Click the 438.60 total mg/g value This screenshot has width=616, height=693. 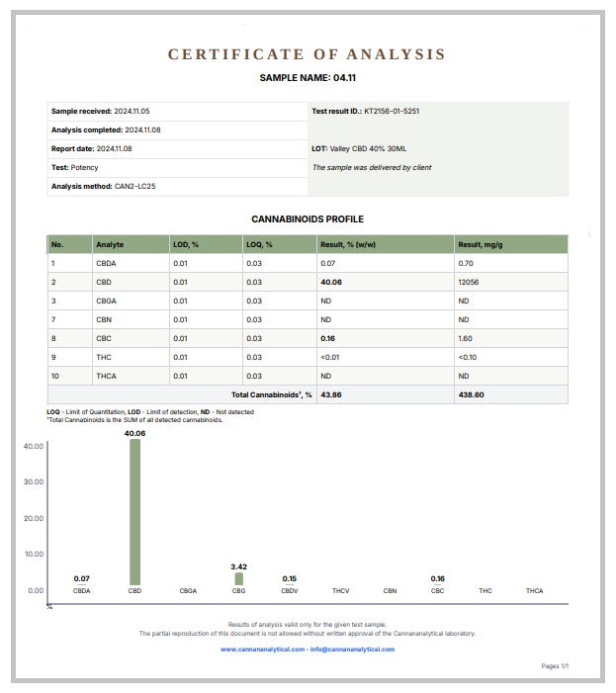click(x=472, y=393)
